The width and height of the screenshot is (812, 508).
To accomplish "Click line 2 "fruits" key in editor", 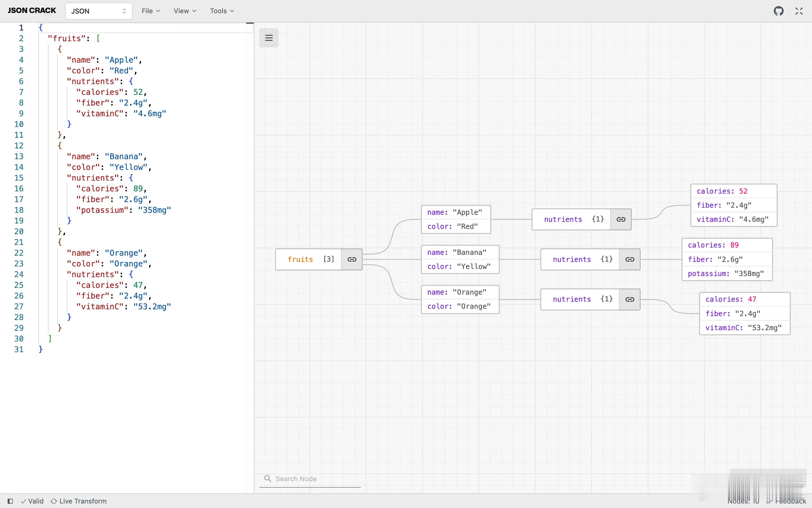I will [x=67, y=39].
